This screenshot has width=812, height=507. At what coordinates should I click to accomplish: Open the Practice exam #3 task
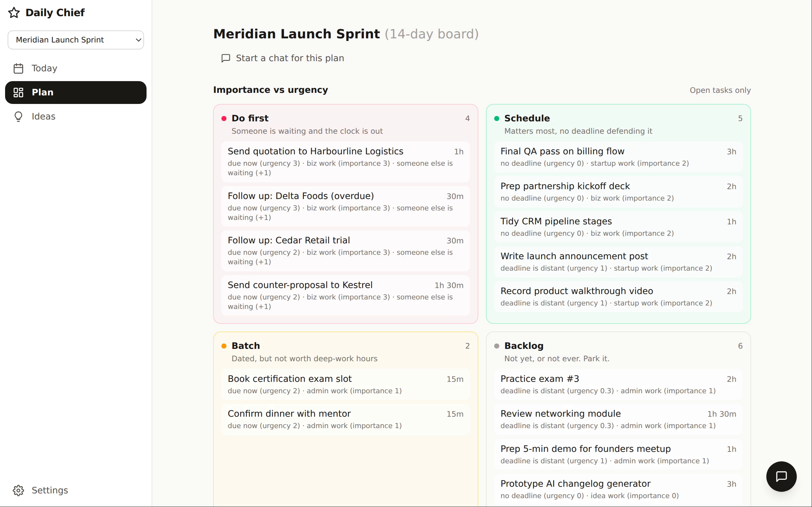618,384
